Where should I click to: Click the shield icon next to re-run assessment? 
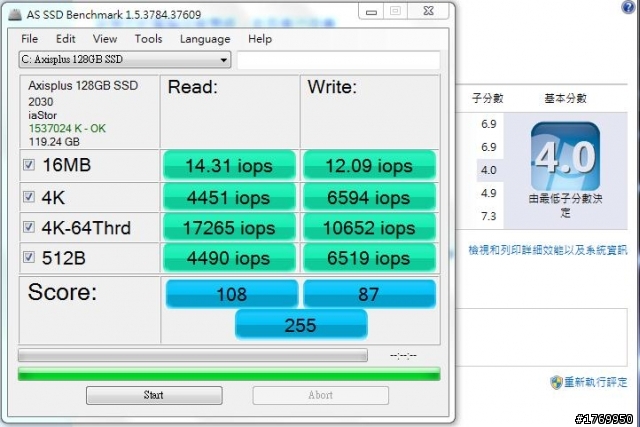pos(556,382)
